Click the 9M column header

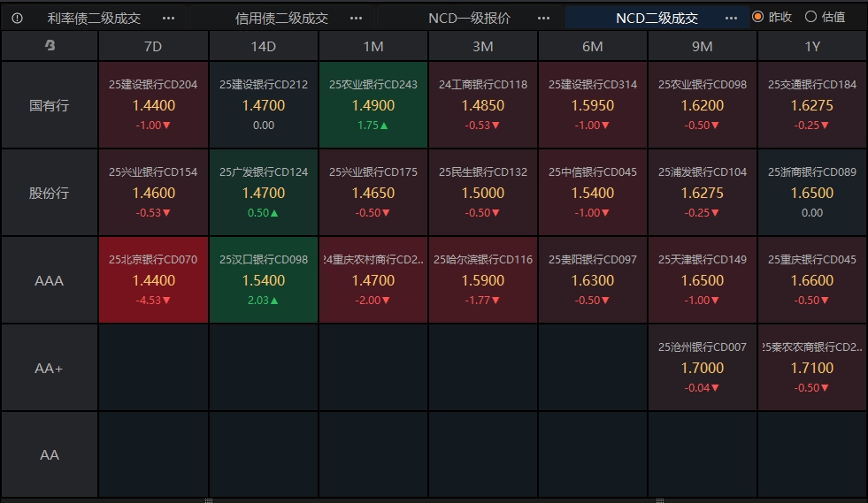[702, 46]
